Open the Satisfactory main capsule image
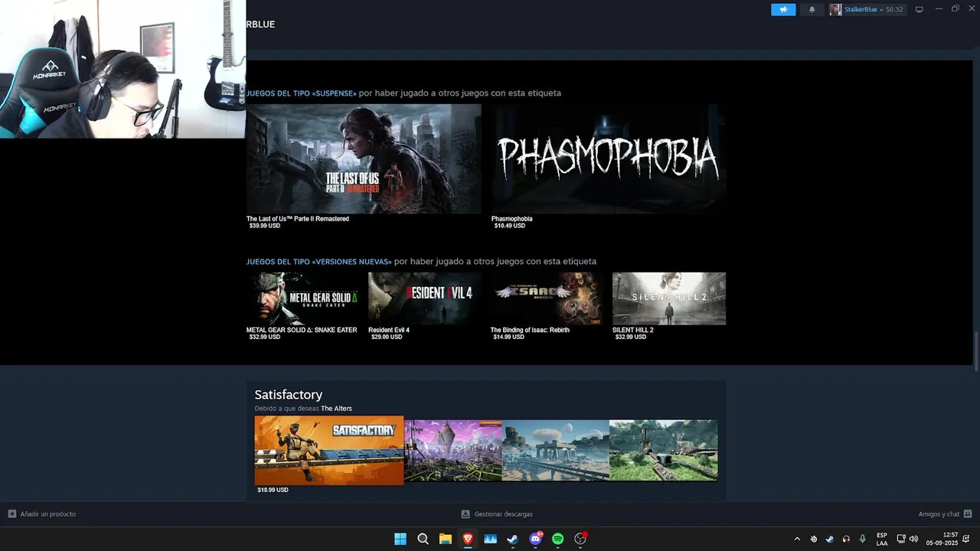980x551 pixels. [329, 450]
